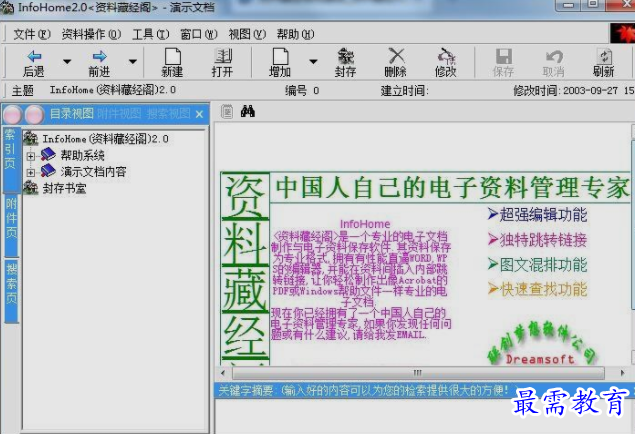Click the blue book icon beside 帮助系统
The height and width of the screenshot is (434, 635).
(x=48, y=154)
